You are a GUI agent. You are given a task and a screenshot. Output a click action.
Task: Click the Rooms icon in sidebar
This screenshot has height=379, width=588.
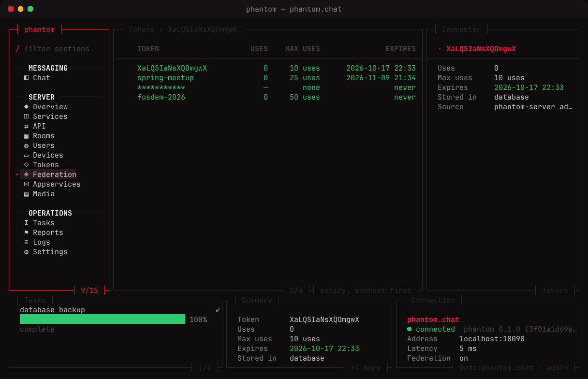[x=26, y=136]
